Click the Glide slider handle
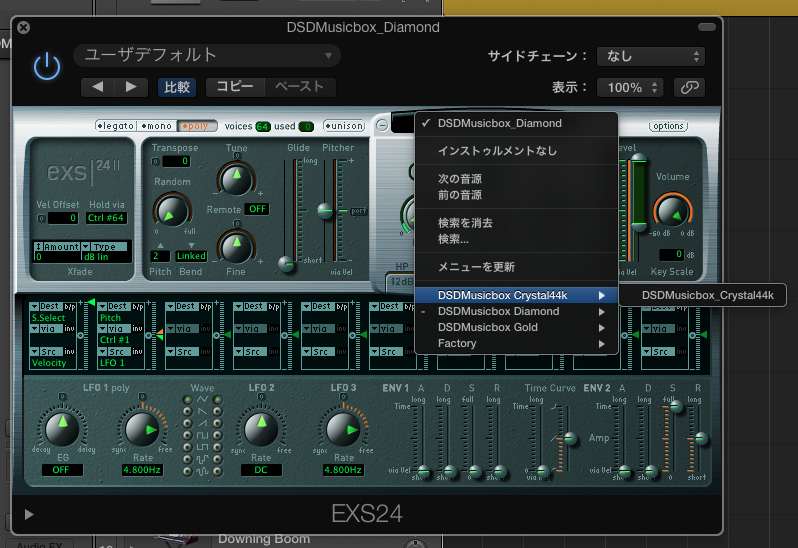 (286, 263)
